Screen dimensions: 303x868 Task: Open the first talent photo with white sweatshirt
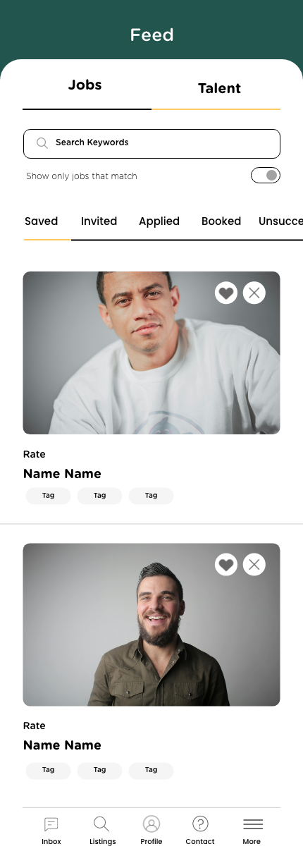151,353
